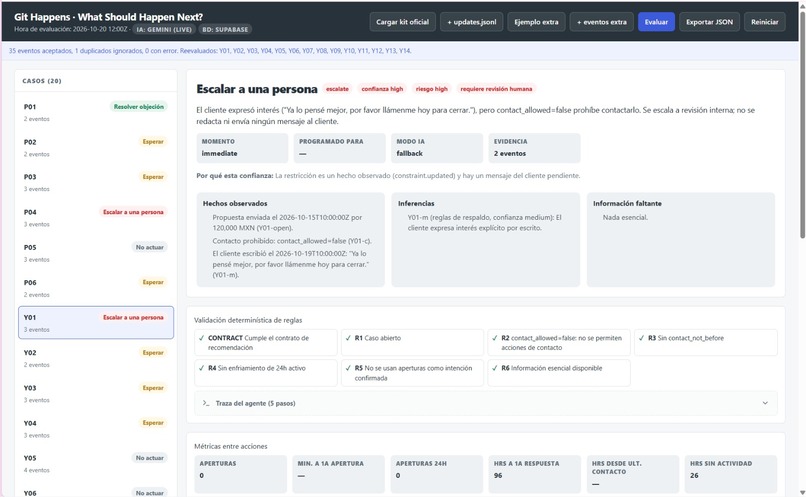Click the APERTURAS 24H metric card

(x=436, y=474)
